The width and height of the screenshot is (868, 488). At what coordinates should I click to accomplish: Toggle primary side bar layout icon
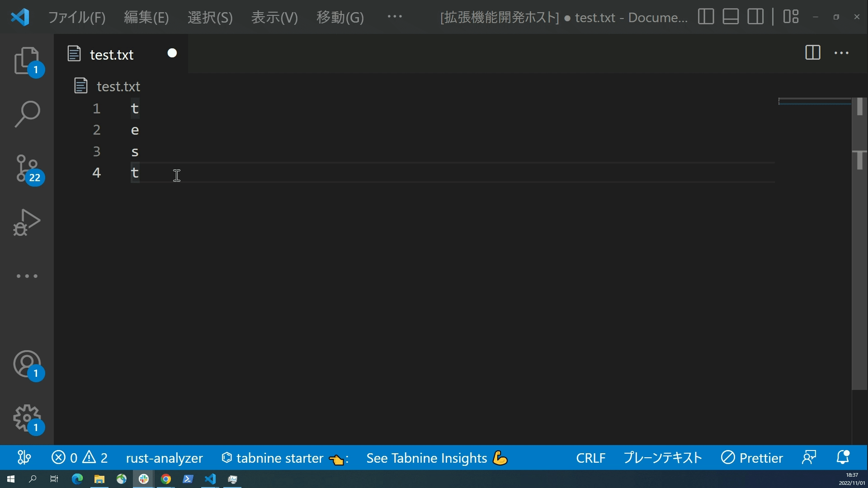[x=706, y=17]
